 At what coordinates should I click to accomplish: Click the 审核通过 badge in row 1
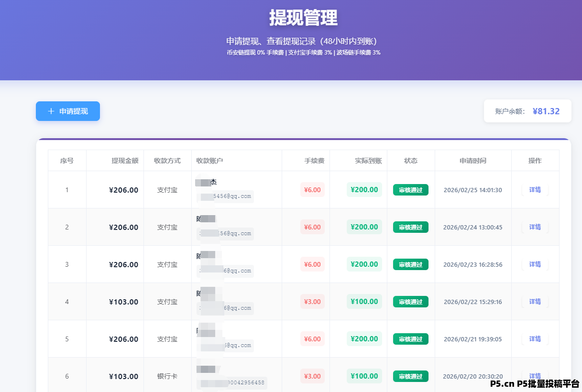[x=410, y=190]
